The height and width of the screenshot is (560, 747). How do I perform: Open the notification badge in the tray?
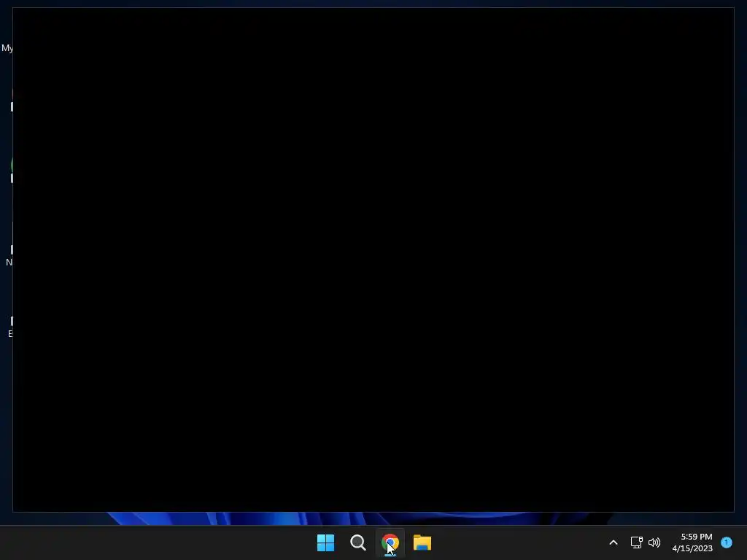click(x=727, y=542)
